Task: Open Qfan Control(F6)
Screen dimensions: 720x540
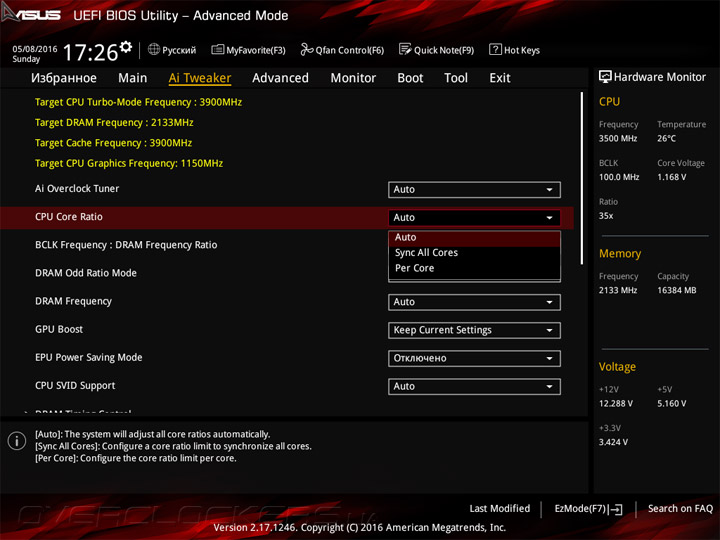Action: (x=342, y=50)
